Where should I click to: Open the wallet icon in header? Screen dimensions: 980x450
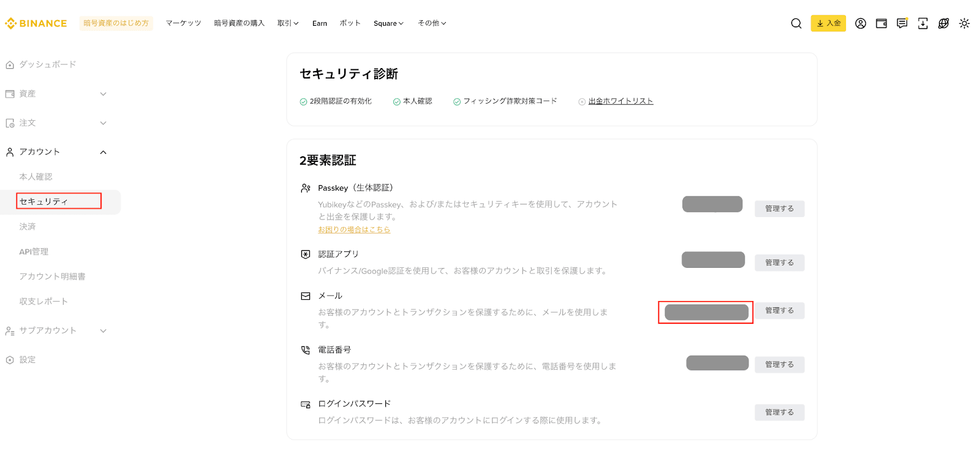pos(881,23)
